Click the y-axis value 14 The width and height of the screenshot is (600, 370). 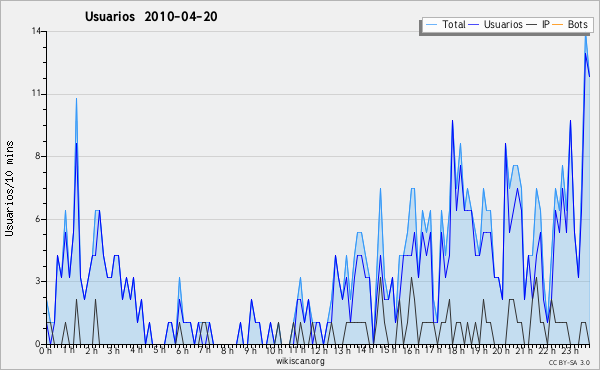[36, 31]
